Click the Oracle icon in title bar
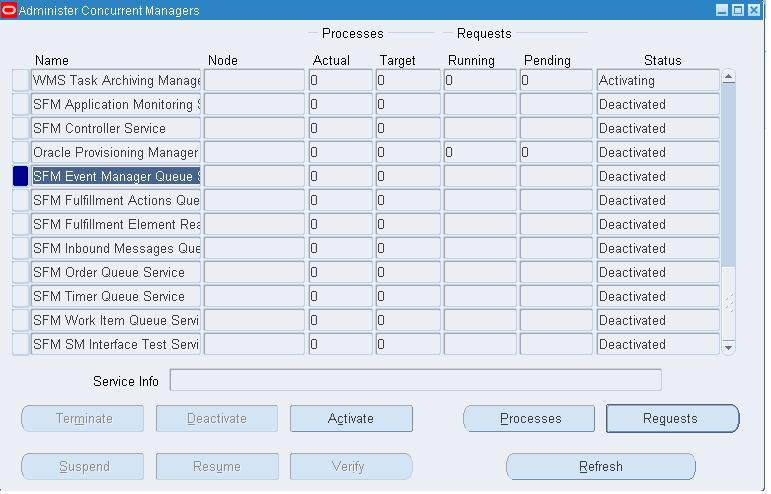This screenshot has width=771, height=494. coord(9,10)
